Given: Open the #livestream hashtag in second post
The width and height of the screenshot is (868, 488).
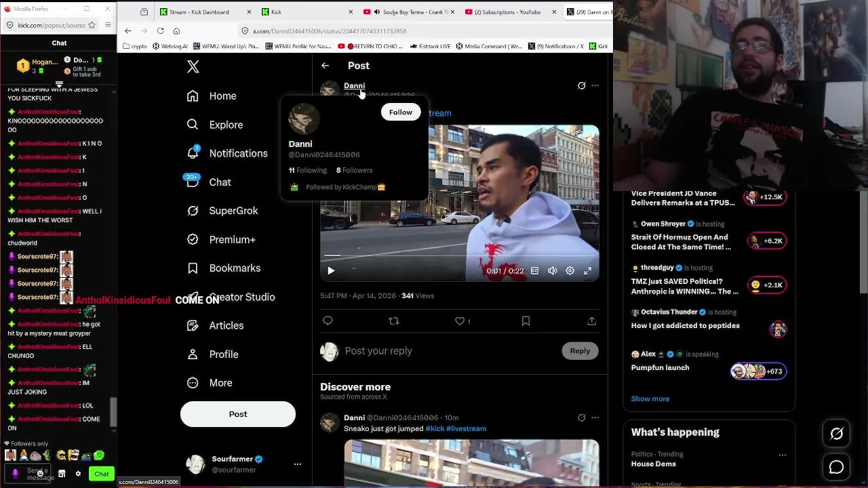Looking at the screenshot, I should 466,428.
